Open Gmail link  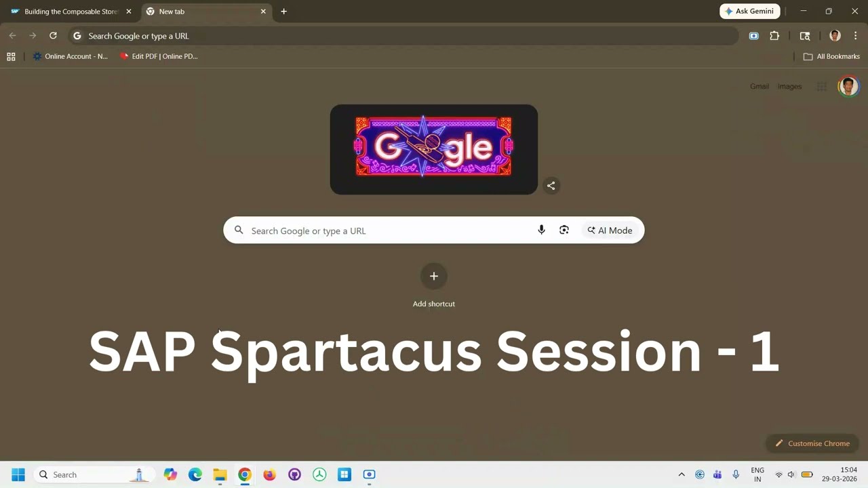(x=759, y=86)
